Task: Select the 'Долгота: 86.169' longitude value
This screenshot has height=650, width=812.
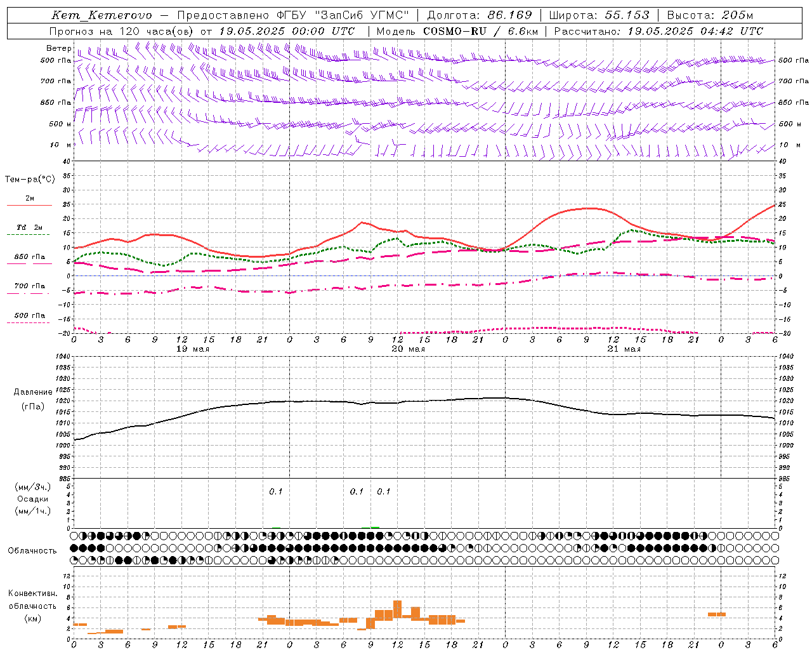Action: [x=480, y=15]
